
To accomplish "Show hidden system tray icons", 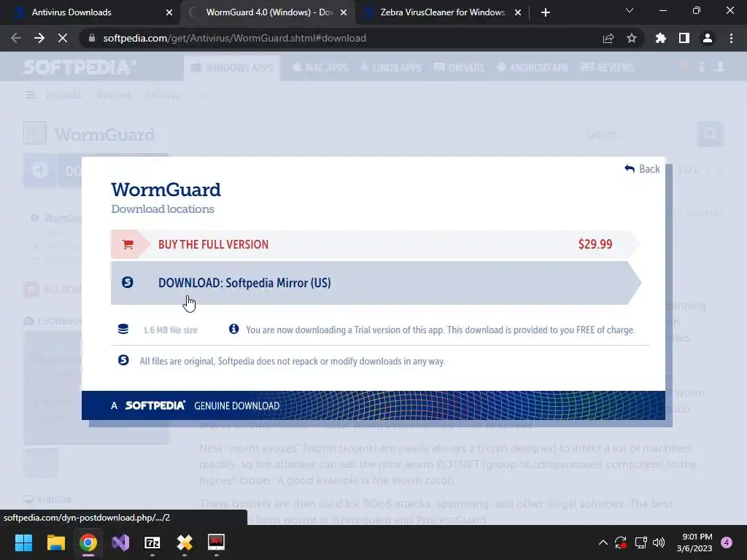I will coord(603,542).
